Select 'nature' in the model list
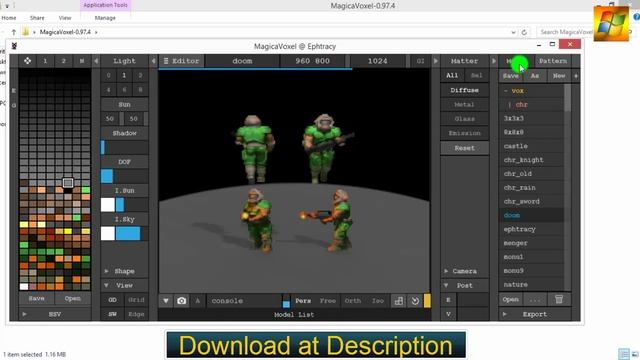The image size is (640, 360). coord(531,284)
